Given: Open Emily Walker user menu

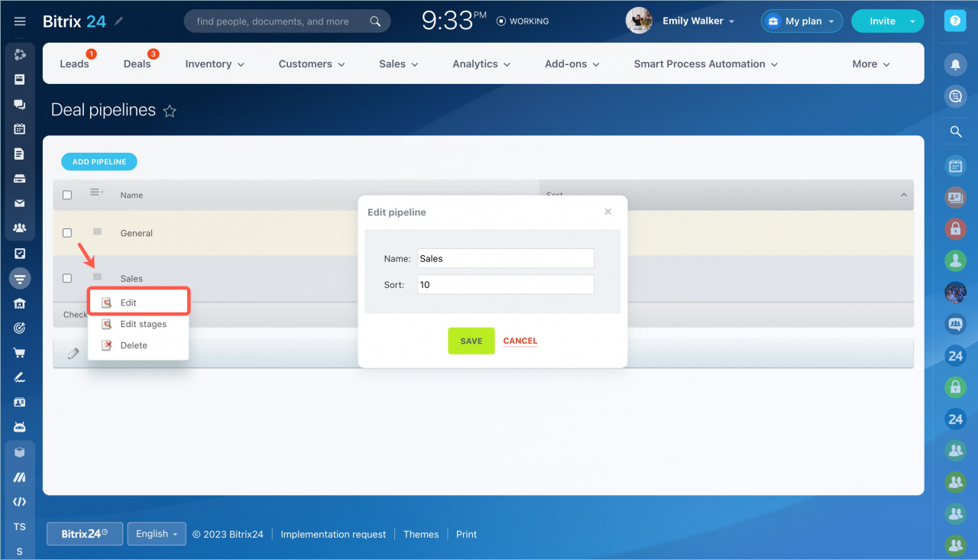Looking at the screenshot, I should click(698, 21).
